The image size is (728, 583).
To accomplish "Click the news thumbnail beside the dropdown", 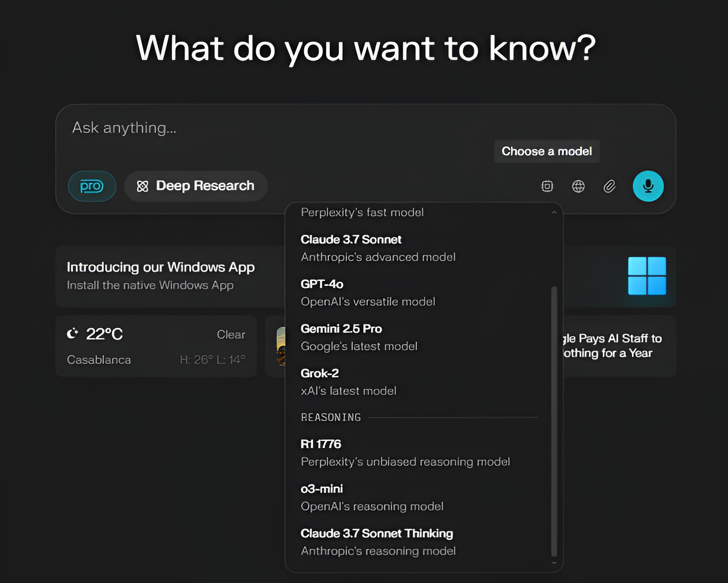I will 281,346.
